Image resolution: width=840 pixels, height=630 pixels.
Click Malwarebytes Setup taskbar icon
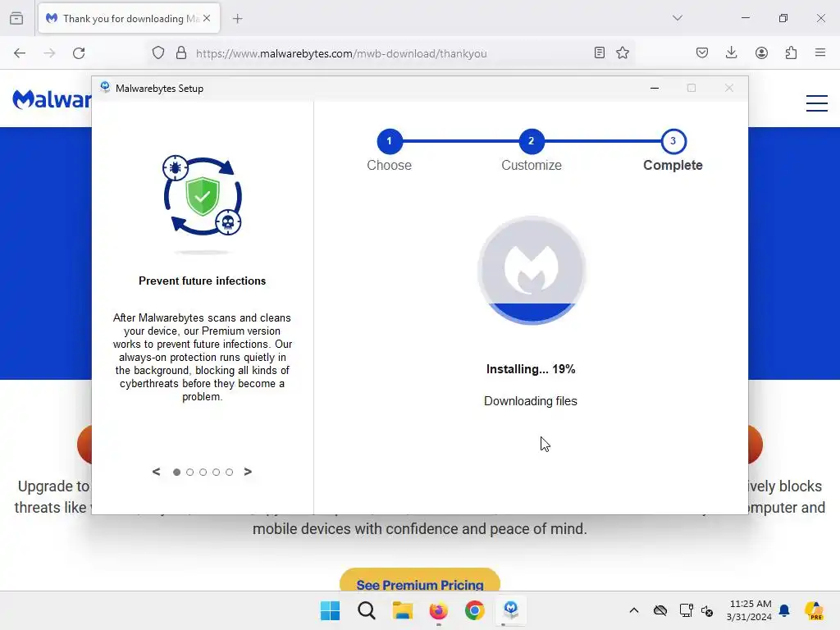(x=510, y=610)
